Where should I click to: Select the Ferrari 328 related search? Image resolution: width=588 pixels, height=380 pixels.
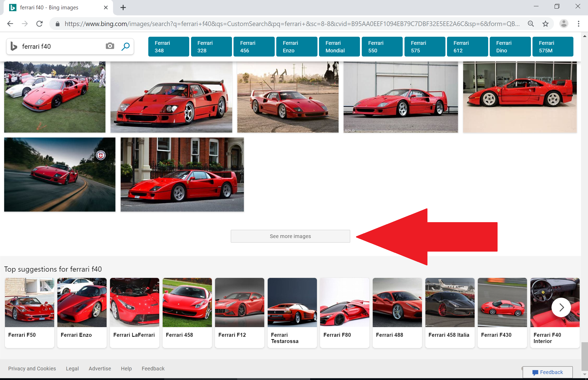point(211,47)
